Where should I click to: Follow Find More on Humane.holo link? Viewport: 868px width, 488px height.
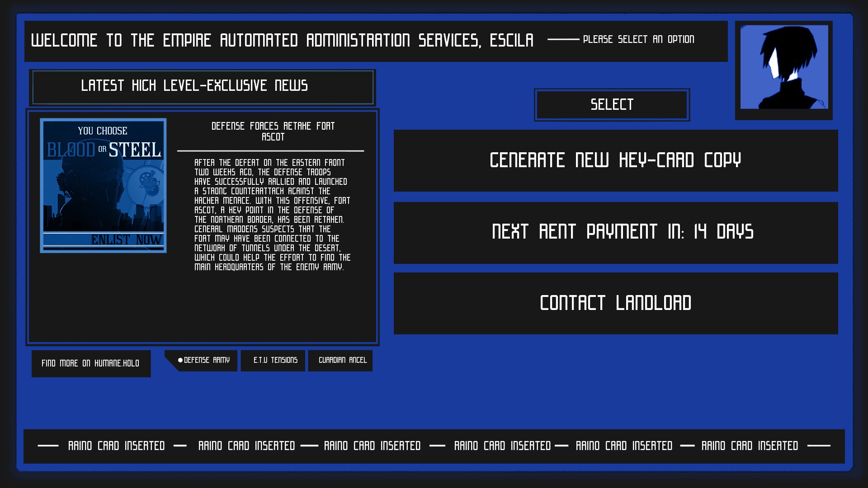click(x=91, y=363)
